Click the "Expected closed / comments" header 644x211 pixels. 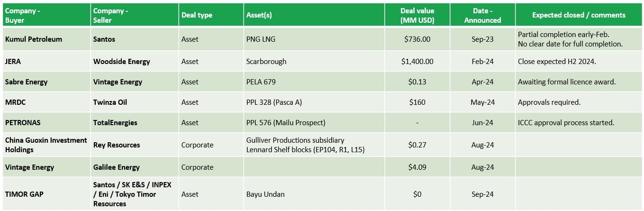(x=578, y=15)
